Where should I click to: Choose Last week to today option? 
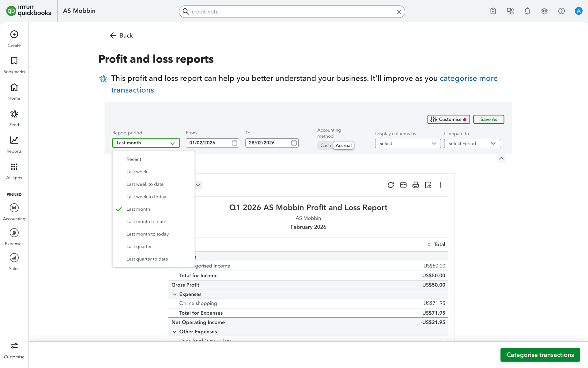point(153,197)
